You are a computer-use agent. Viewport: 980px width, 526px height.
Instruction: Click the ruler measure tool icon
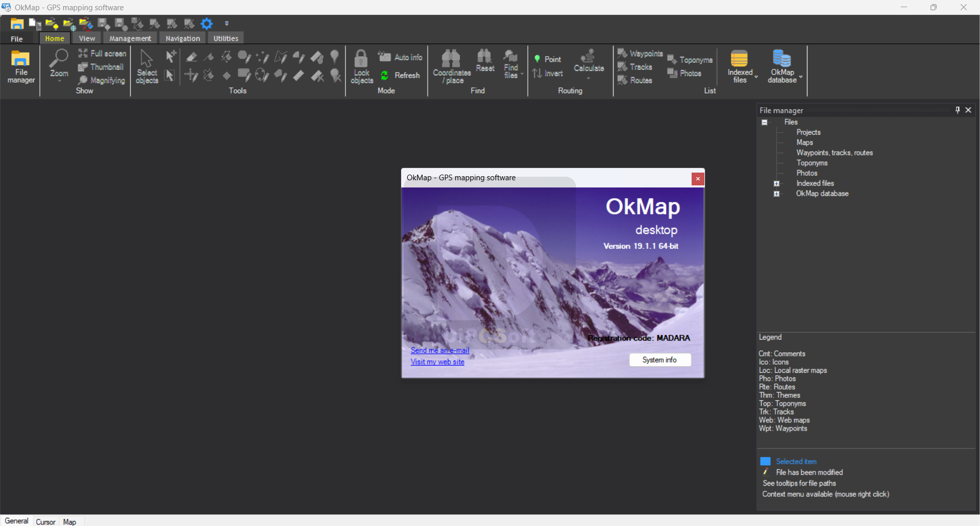tap(299, 76)
